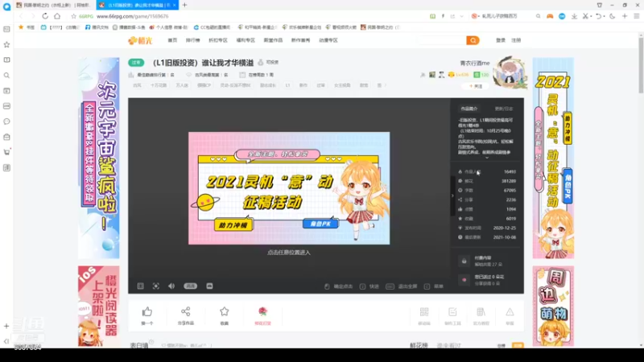Open the 折扣专区 navigation item
The width and height of the screenshot is (644, 362).
coord(218,40)
